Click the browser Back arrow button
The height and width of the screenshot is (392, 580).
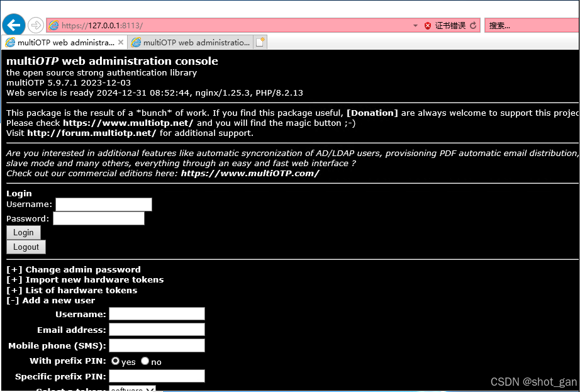[x=14, y=25]
